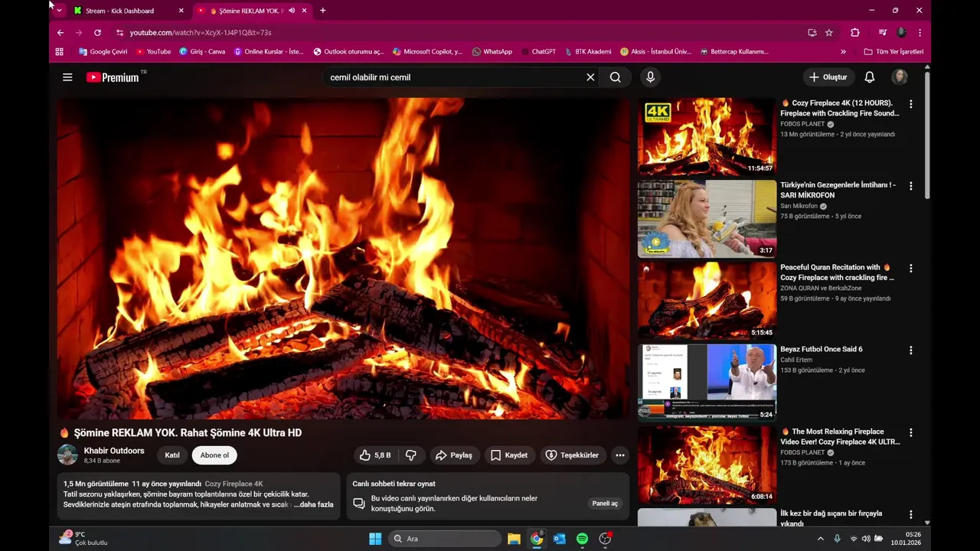Image resolution: width=980 pixels, height=551 pixels.
Task: Open Khabir Outdoors channel avatar
Action: pyautogui.click(x=67, y=455)
